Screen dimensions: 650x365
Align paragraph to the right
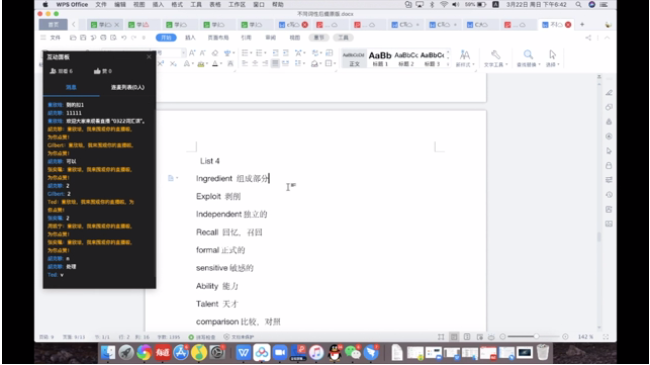(265, 63)
